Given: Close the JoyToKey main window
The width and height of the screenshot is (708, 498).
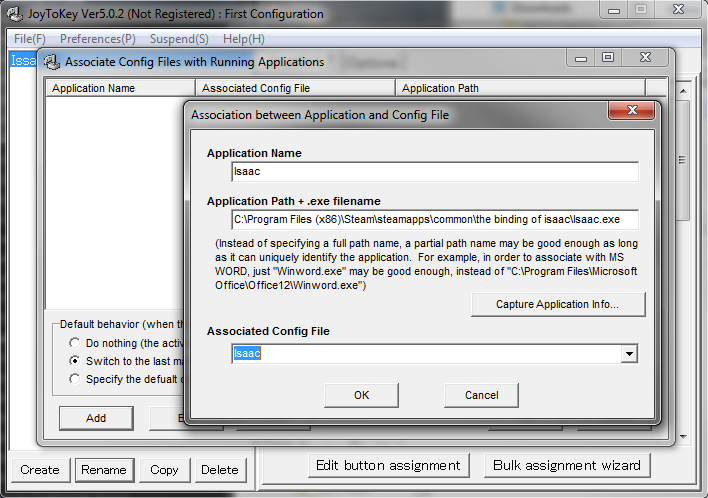Looking at the screenshot, I should 678,9.
